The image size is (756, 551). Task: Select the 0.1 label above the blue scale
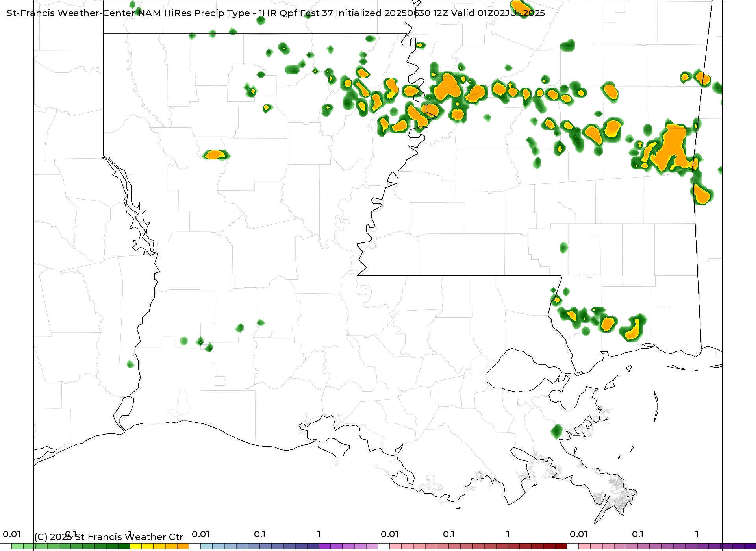260,534
